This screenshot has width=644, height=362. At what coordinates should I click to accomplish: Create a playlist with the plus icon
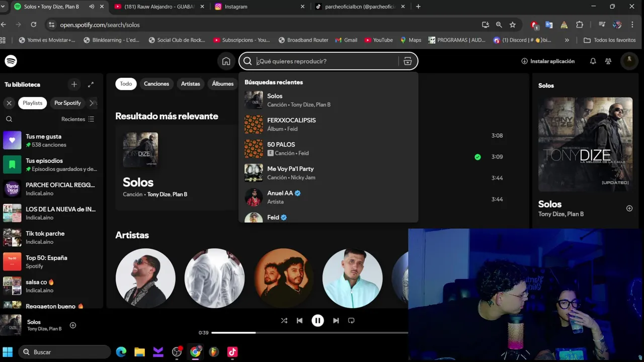tap(74, 84)
